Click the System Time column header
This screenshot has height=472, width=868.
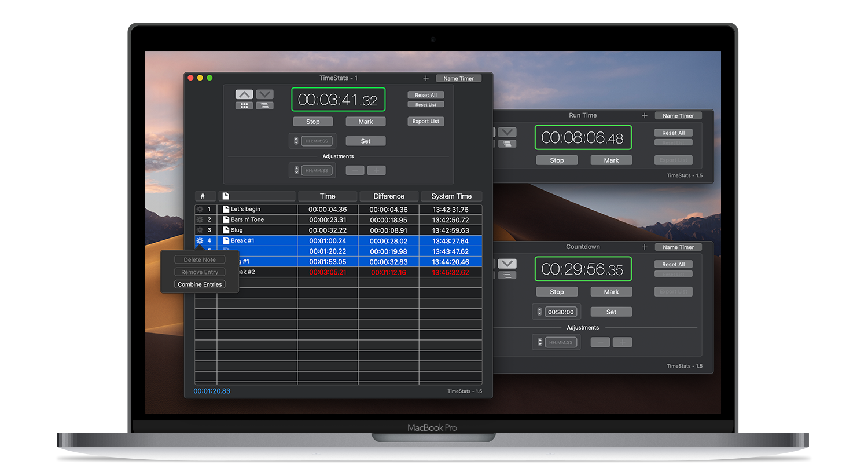451,196
